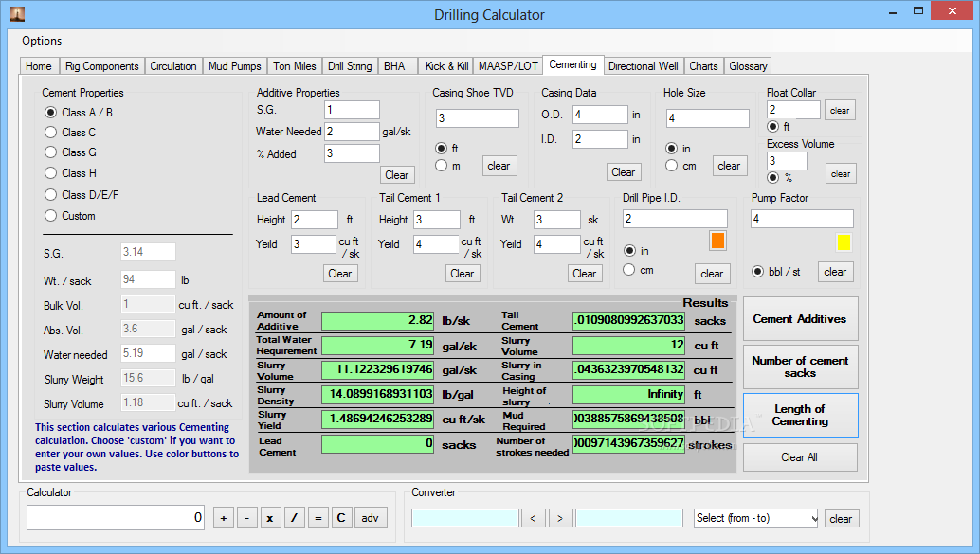Open the Circulation tab

point(173,66)
